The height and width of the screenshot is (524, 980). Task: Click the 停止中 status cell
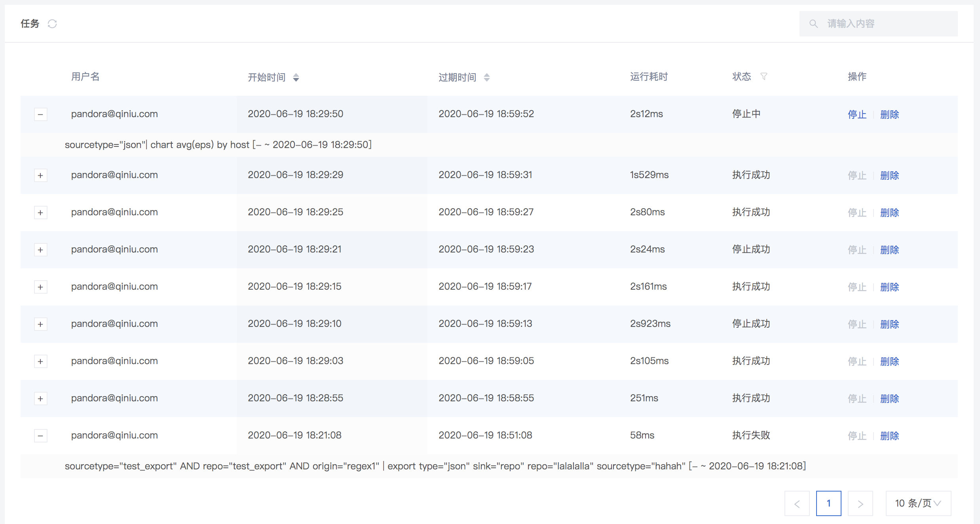point(746,114)
